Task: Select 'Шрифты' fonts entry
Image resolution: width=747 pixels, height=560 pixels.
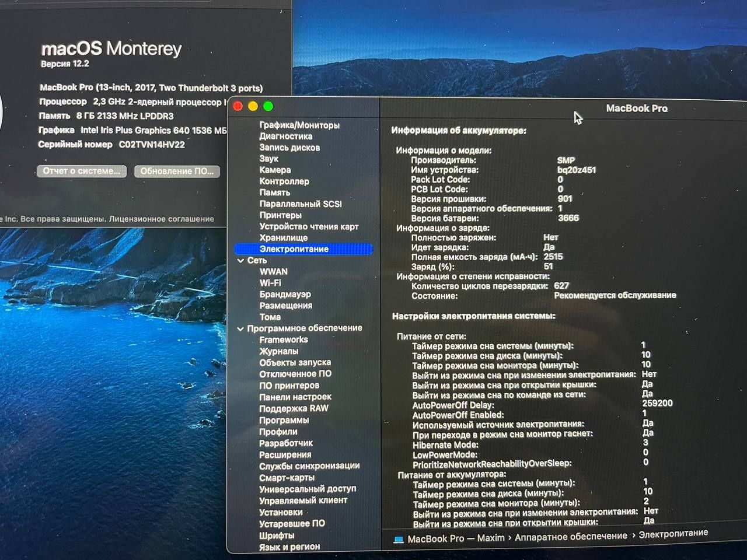Action: pyautogui.click(x=277, y=535)
